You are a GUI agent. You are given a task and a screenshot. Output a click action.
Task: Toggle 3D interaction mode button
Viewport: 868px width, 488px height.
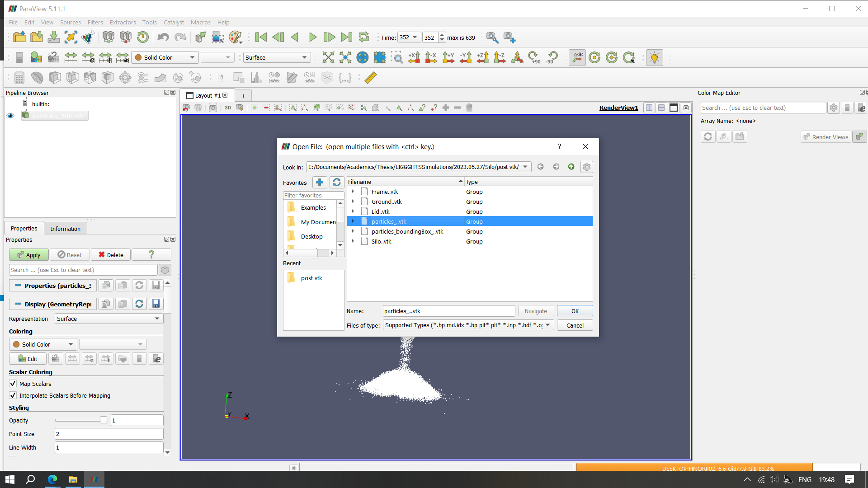pos(228,108)
